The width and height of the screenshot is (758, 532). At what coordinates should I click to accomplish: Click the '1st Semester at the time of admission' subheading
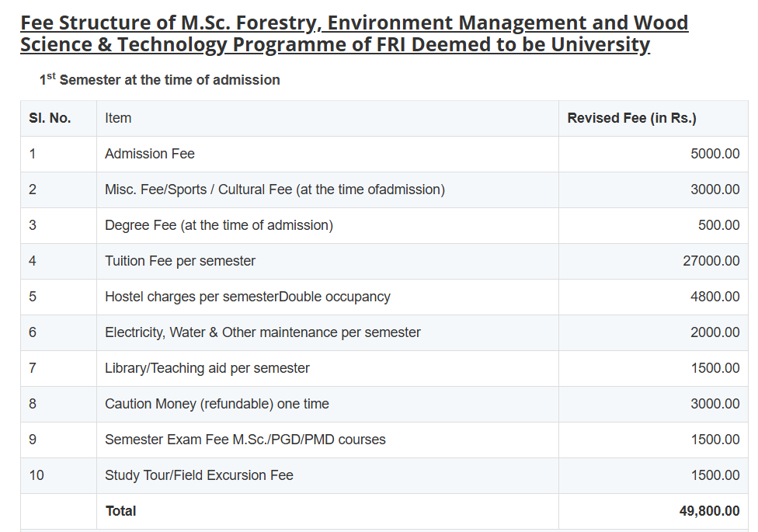(x=159, y=79)
